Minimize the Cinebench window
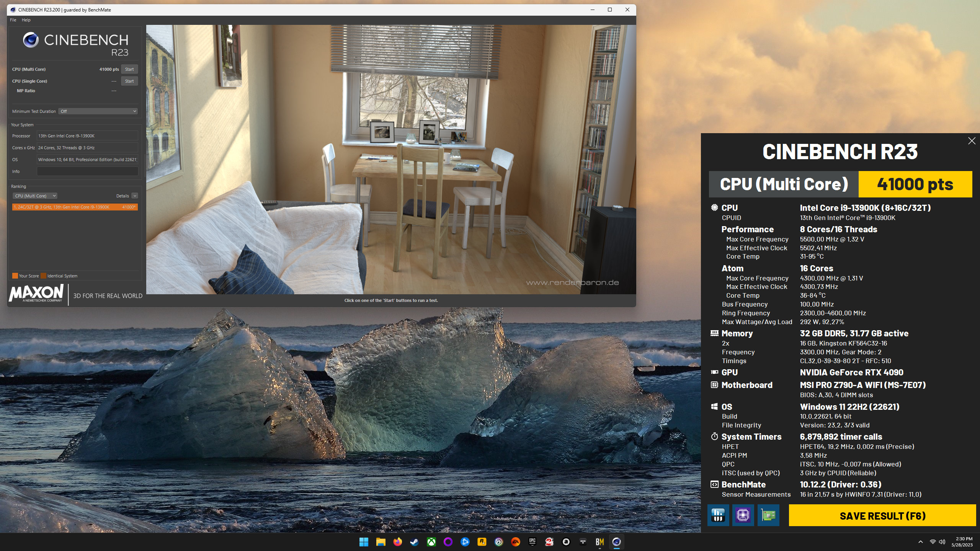 point(593,10)
